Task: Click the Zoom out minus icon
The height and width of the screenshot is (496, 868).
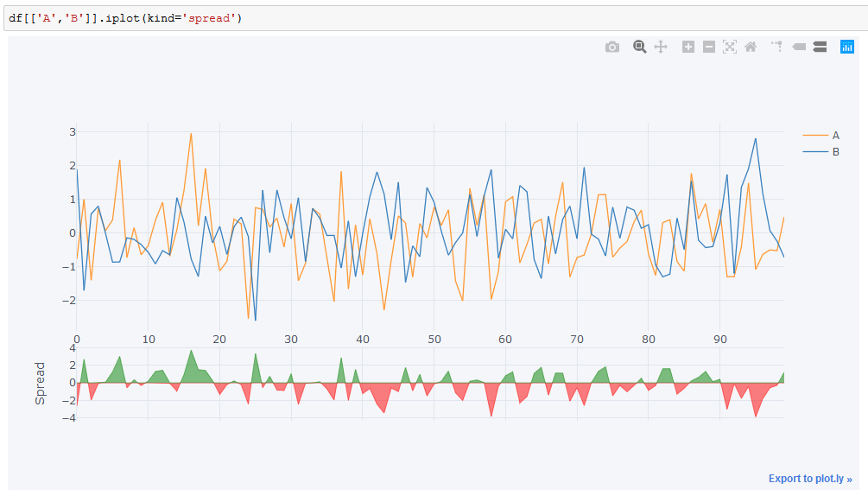Action: pos(708,47)
